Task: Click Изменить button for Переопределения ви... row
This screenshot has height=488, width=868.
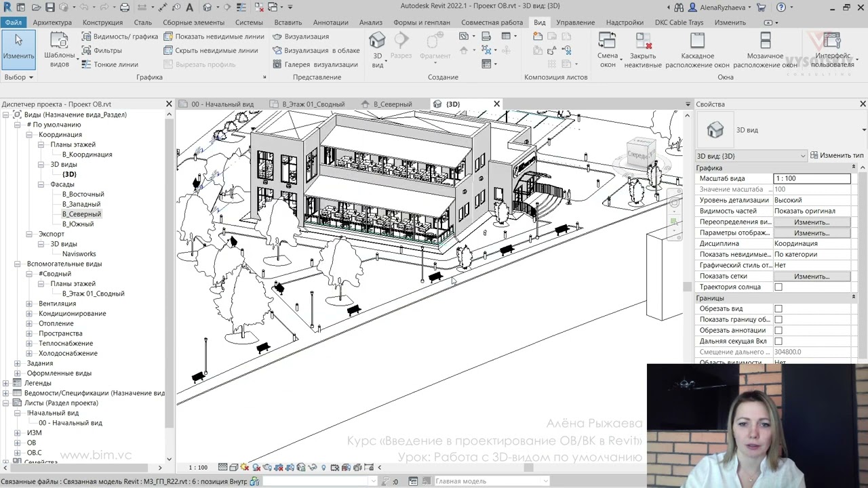Action: [812, 222]
